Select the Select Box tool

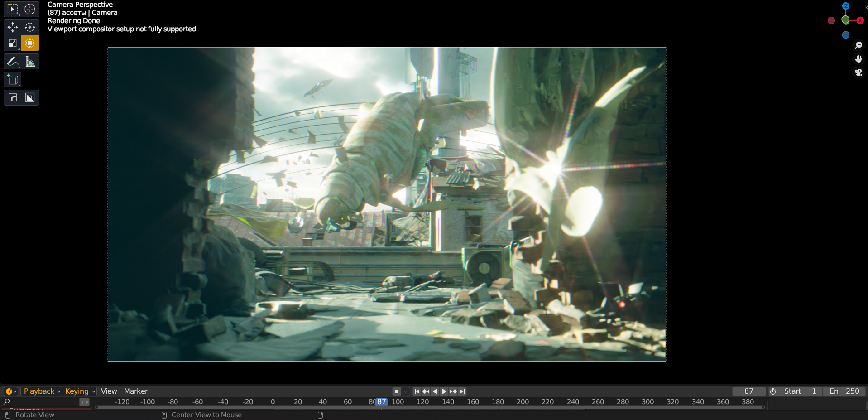[x=13, y=9]
